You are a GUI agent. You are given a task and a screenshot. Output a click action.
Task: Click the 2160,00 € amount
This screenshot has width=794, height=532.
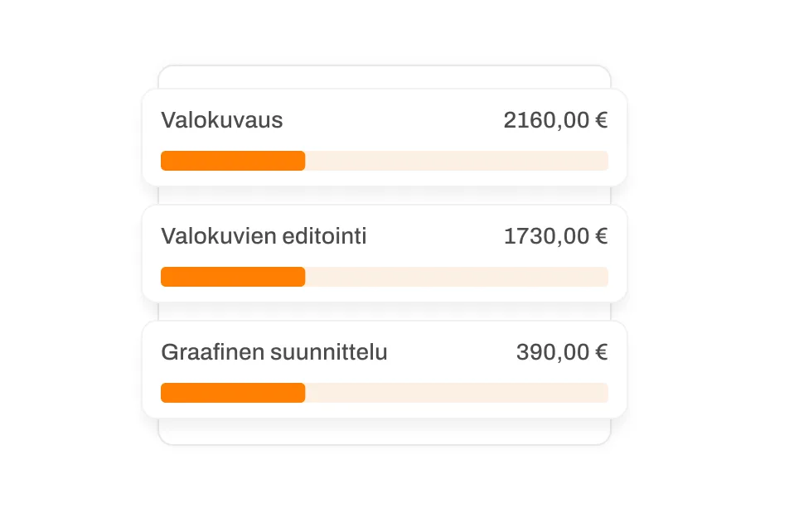555,120
